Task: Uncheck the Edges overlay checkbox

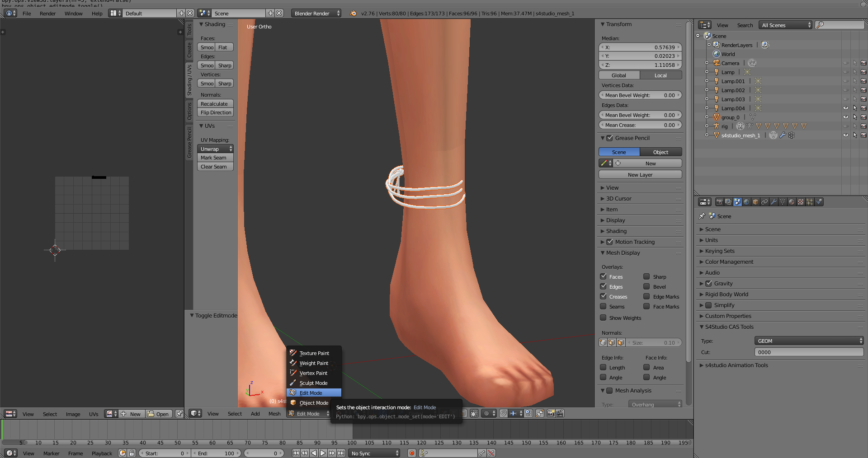Action: (603, 286)
